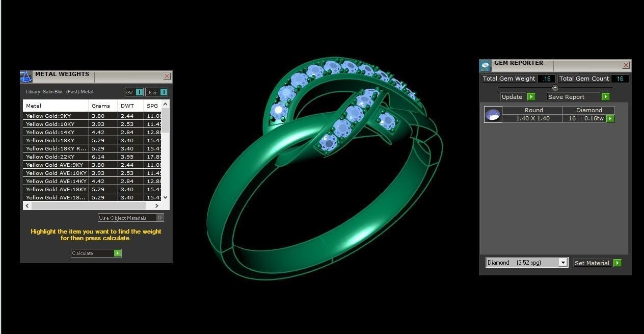Click the Library: Satin Blur label

(x=59, y=92)
